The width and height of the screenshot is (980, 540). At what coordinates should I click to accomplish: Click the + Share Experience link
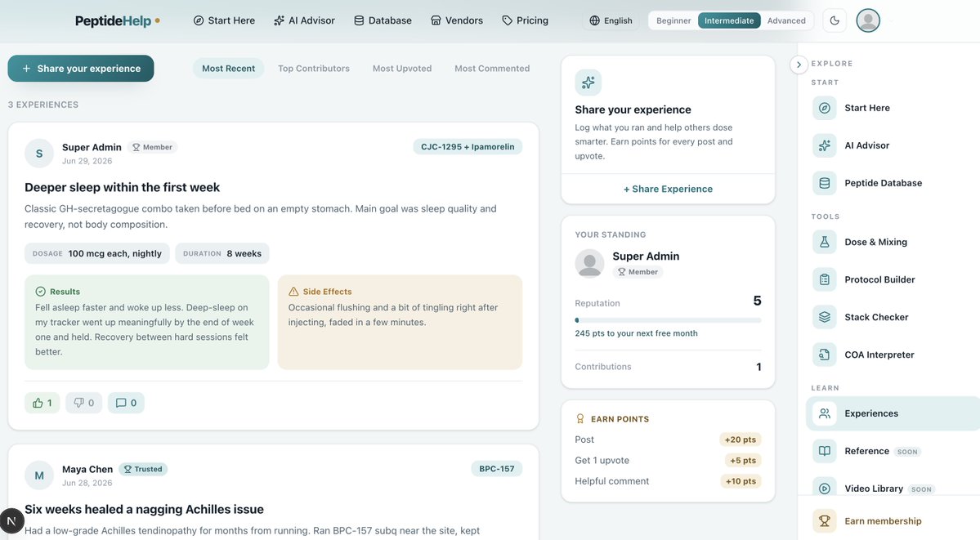pos(668,189)
